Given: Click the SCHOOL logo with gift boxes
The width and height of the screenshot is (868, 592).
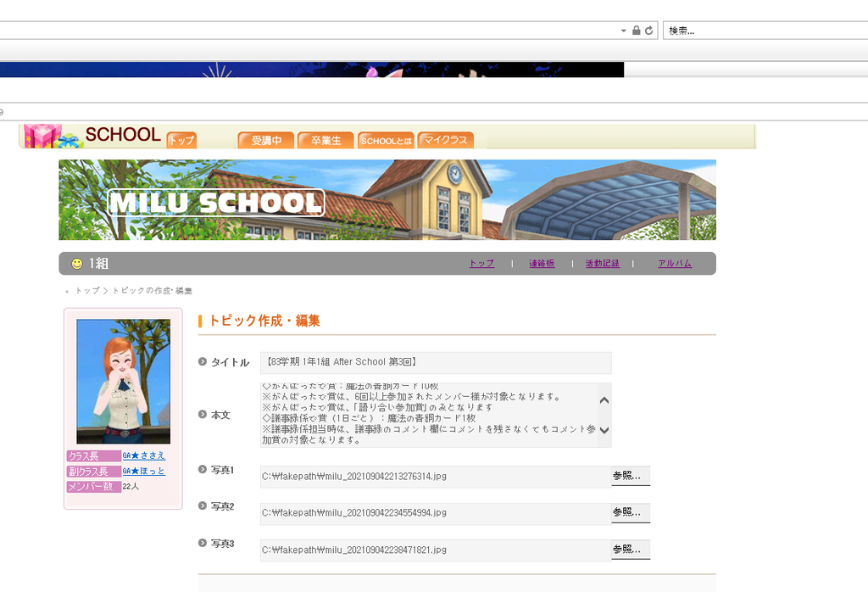Looking at the screenshot, I should [92, 135].
